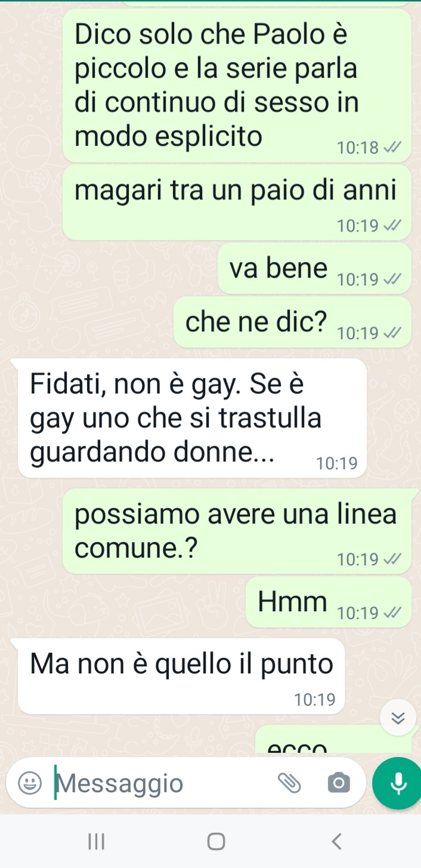Viewport: 421px width, 868px height.
Task: Select the 'Ma non è quello il punto' message
Action: tap(181, 676)
